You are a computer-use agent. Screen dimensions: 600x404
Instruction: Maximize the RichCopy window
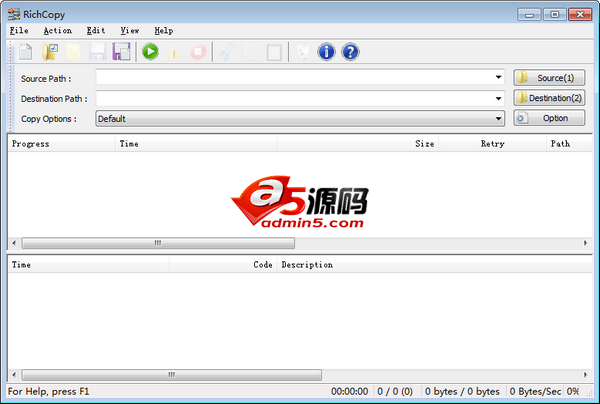(x=554, y=15)
